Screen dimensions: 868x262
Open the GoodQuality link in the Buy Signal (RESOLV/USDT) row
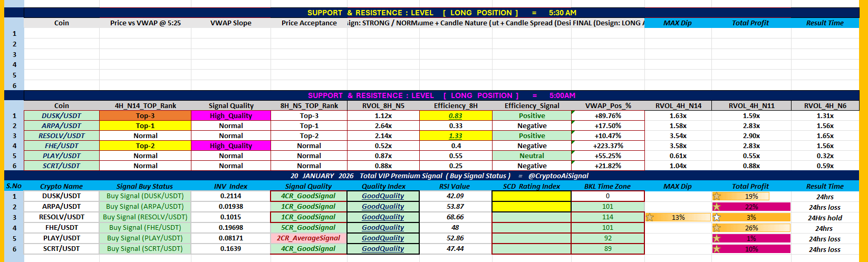pos(383,217)
